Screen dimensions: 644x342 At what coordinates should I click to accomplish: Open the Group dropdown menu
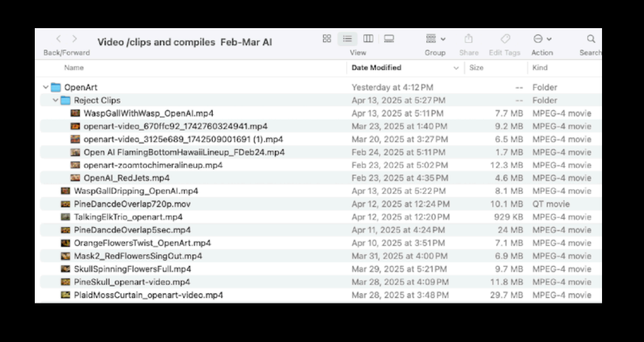[x=435, y=39]
